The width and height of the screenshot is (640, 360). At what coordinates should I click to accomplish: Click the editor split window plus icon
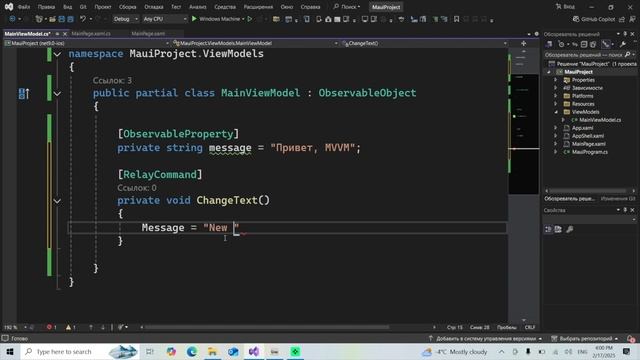[524, 43]
